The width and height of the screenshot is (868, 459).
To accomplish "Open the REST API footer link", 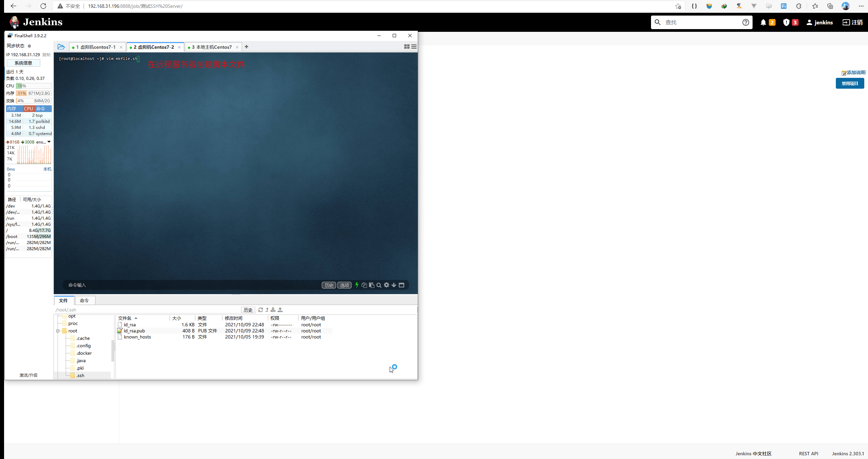I will pos(808,454).
